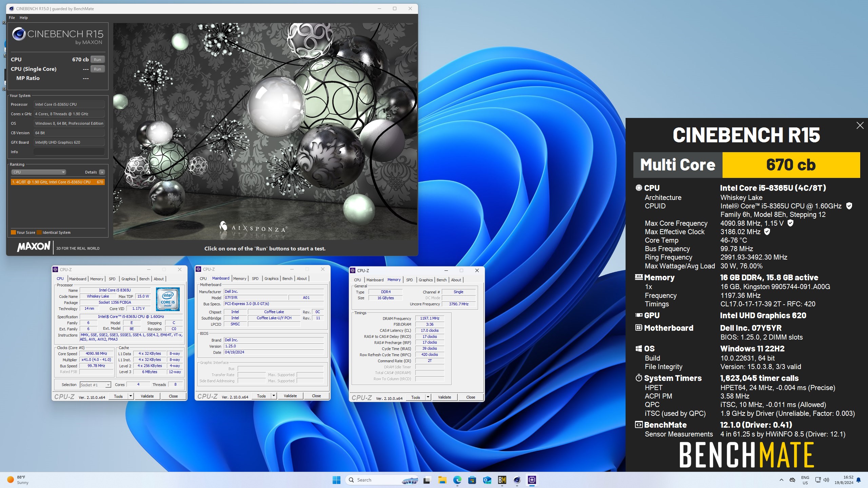Click the Cinebench title bar app icon
The image size is (868, 488).
(12, 8)
